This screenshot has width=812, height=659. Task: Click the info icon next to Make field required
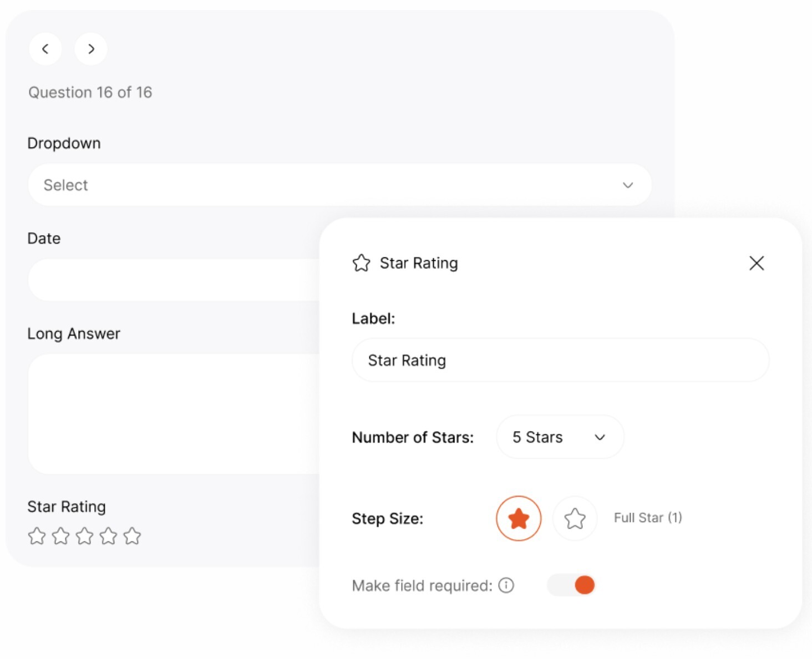pos(506,585)
